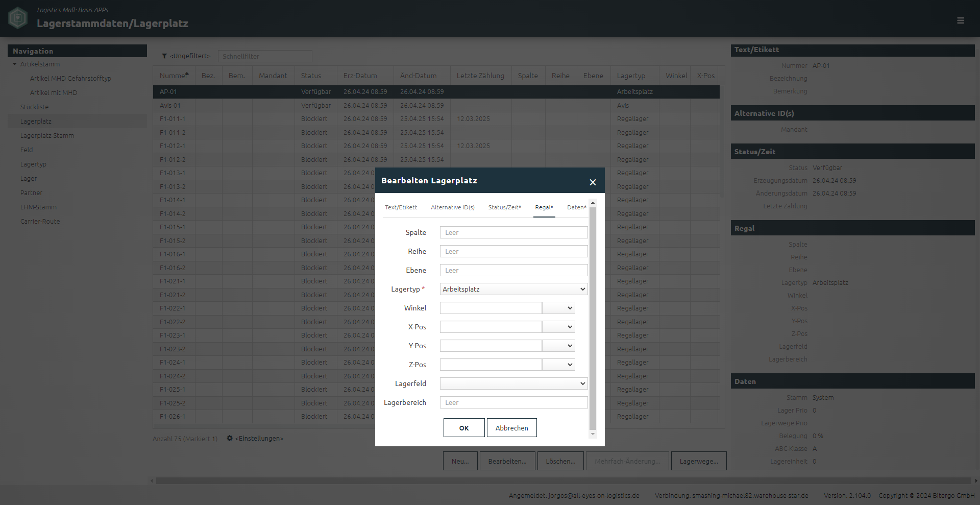
Task: Switch to the Text/Etikett tab
Action: (x=401, y=207)
